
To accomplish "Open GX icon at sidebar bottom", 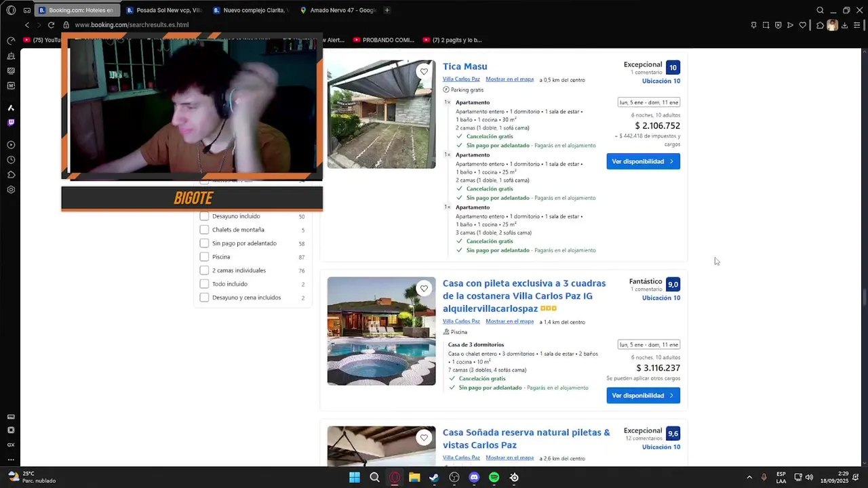I will click(x=11, y=445).
